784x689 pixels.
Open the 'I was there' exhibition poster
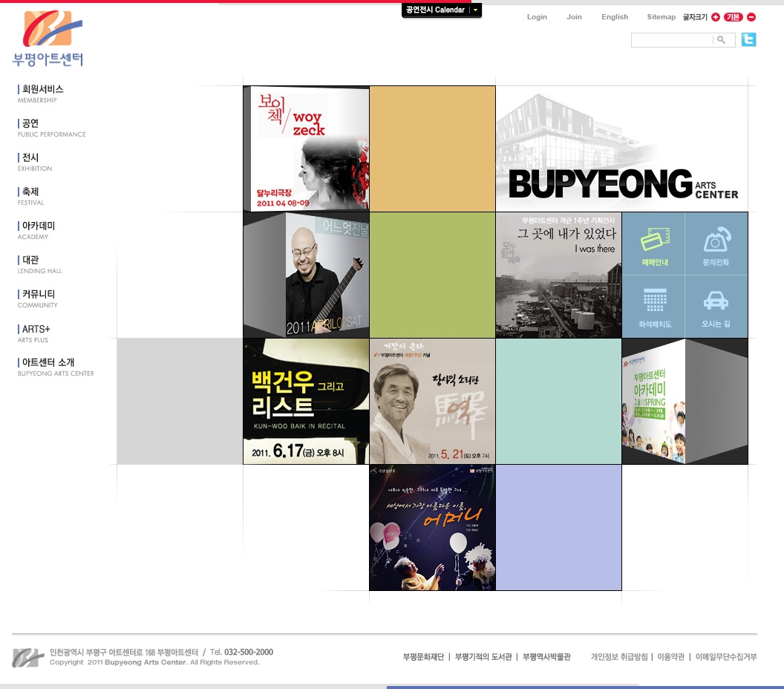pos(558,275)
